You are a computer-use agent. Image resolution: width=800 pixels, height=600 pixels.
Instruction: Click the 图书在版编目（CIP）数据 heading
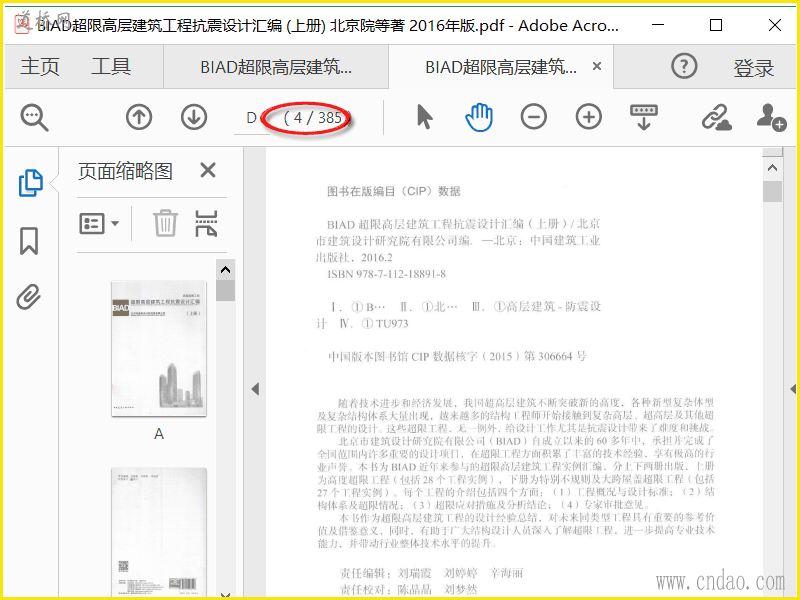coord(393,191)
